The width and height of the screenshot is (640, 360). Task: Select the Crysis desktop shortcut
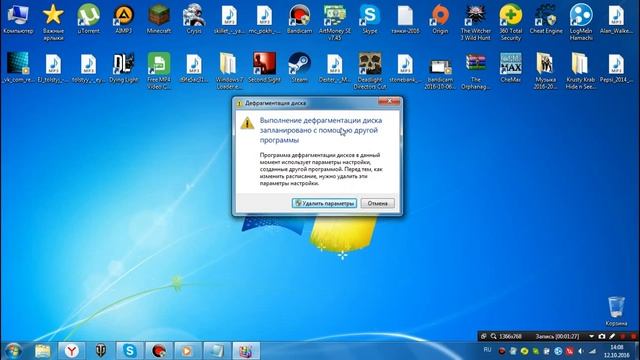click(x=194, y=19)
